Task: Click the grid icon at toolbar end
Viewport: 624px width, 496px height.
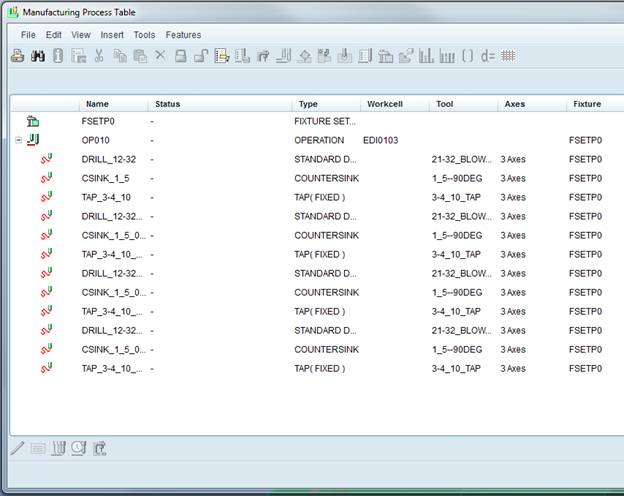Action: pyautogui.click(x=509, y=56)
